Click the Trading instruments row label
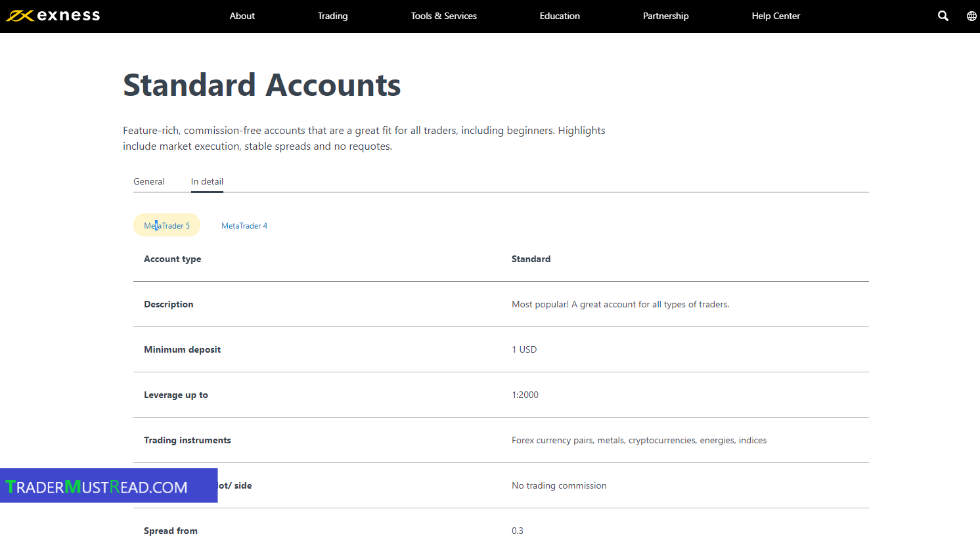Image resolution: width=980 pixels, height=551 pixels. 187,440
